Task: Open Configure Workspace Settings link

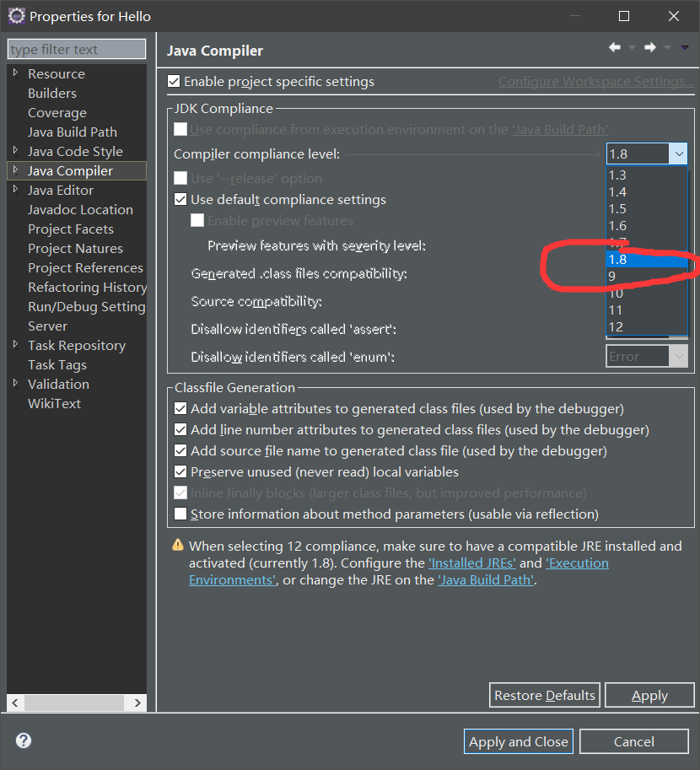Action: 596,82
